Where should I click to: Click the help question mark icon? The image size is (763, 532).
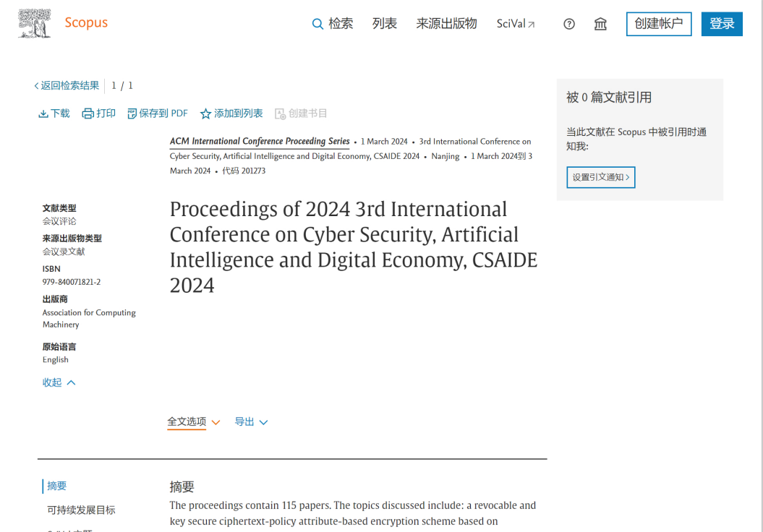(x=569, y=24)
